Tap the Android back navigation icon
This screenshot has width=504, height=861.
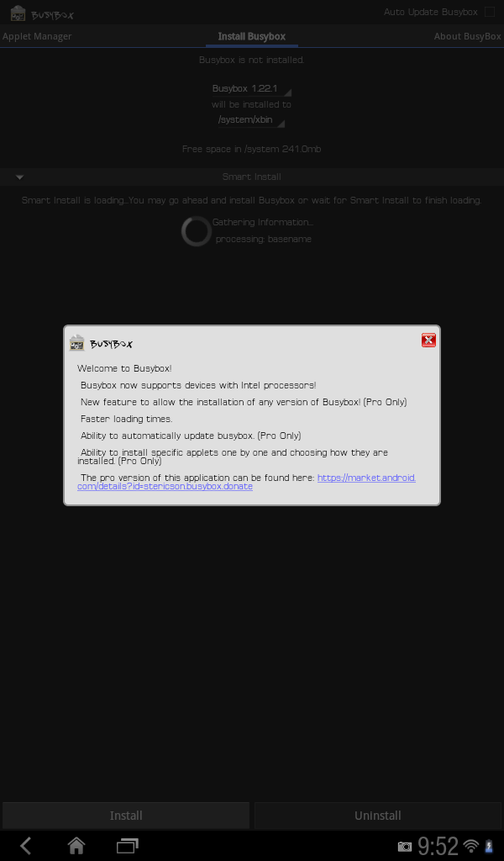(26, 846)
